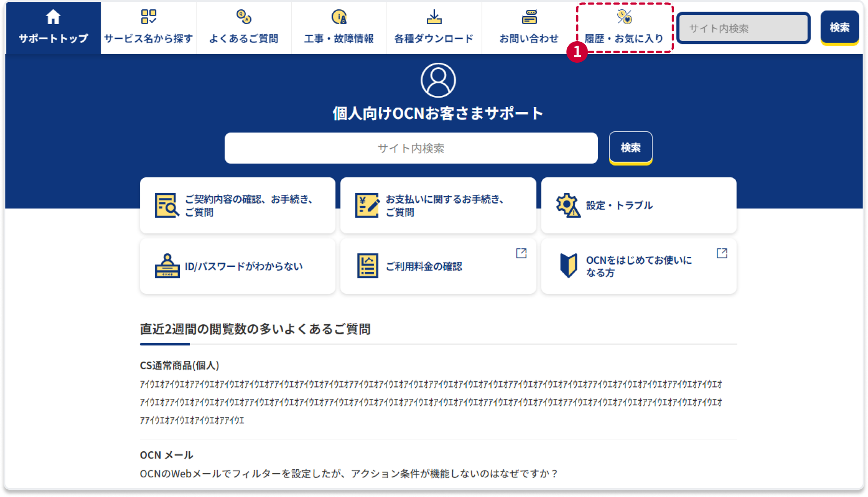Click the CS通常商品(個人) category label
Screen dimensions: 868x497
pyautogui.click(x=179, y=365)
